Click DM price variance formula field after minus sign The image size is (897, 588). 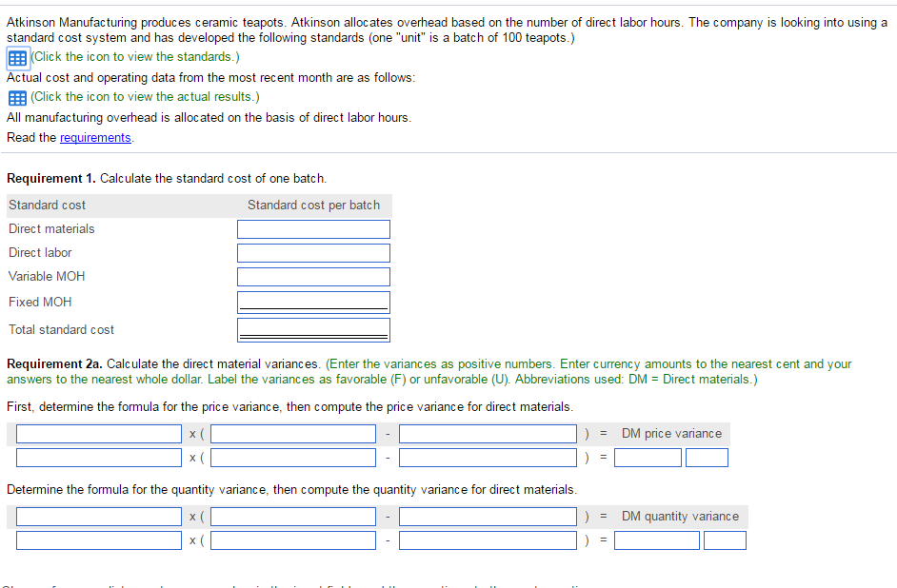click(488, 434)
